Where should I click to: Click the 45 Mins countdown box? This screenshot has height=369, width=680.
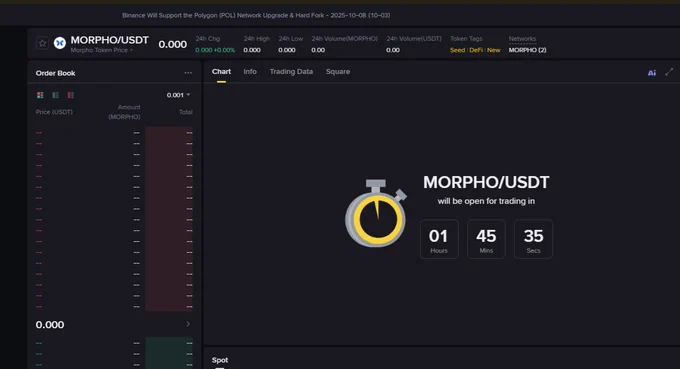click(486, 239)
